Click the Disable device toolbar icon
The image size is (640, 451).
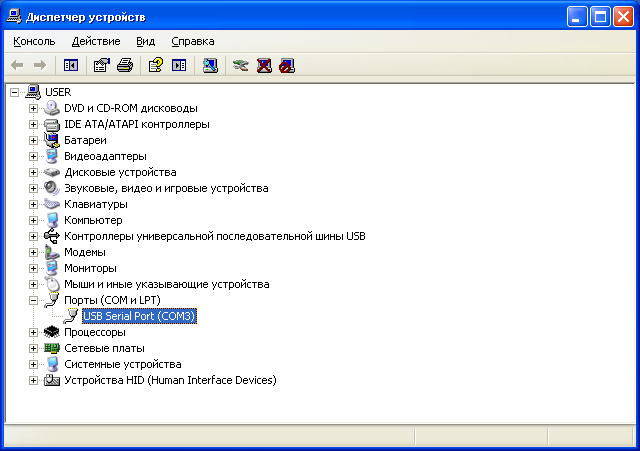[287, 65]
